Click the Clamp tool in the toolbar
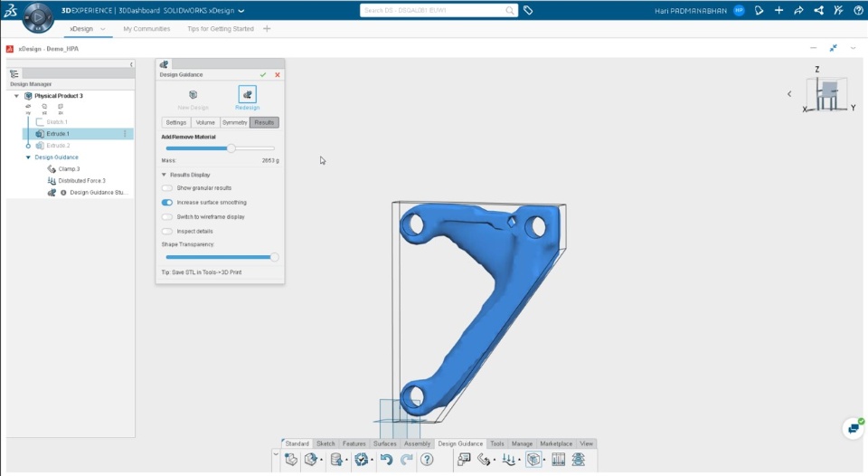 [x=484, y=460]
